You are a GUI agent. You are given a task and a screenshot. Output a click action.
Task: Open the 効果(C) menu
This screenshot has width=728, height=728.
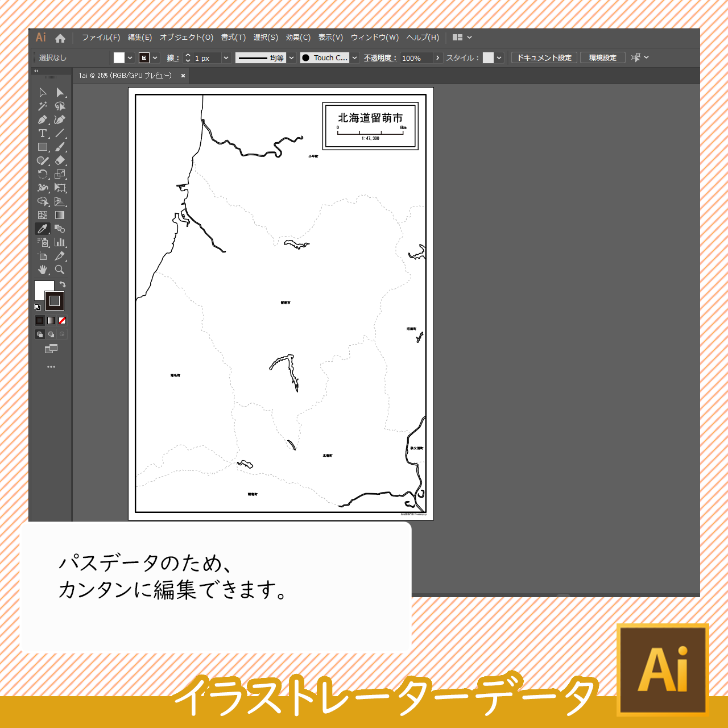298,38
